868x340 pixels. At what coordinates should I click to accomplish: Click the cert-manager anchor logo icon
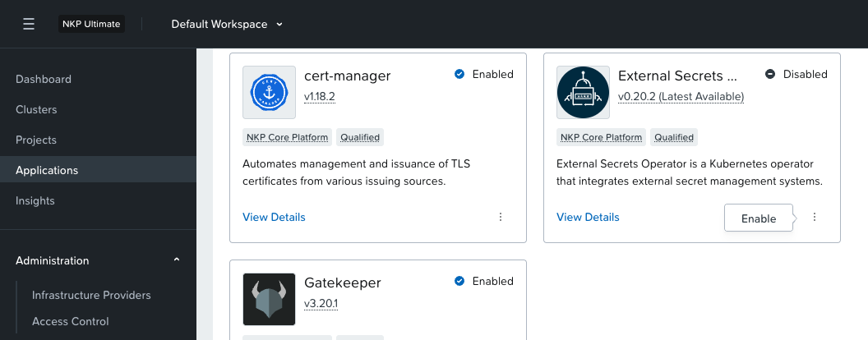coord(269,92)
